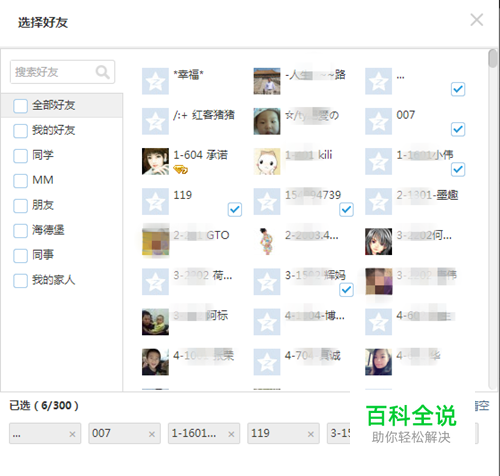Select 2-1301-墨趣 default star avatar
Viewport: 500px width, 476px height.
pos(378,201)
